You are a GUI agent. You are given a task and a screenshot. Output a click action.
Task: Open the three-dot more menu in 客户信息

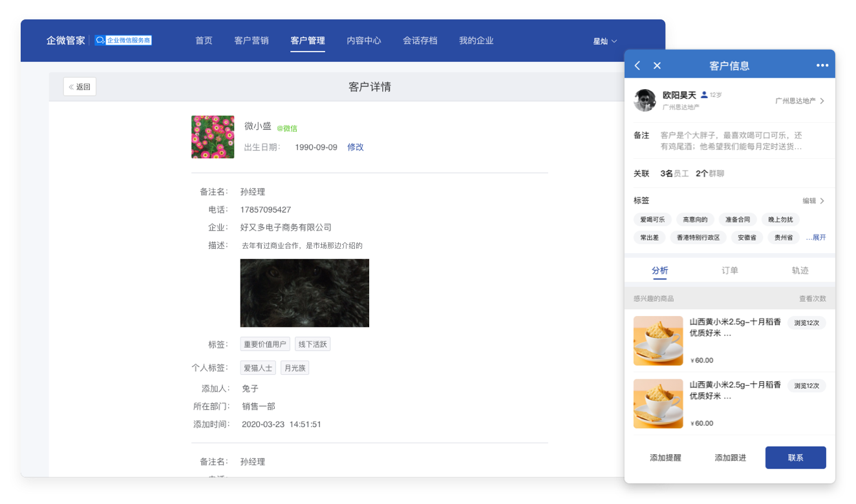click(x=822, y=65)
